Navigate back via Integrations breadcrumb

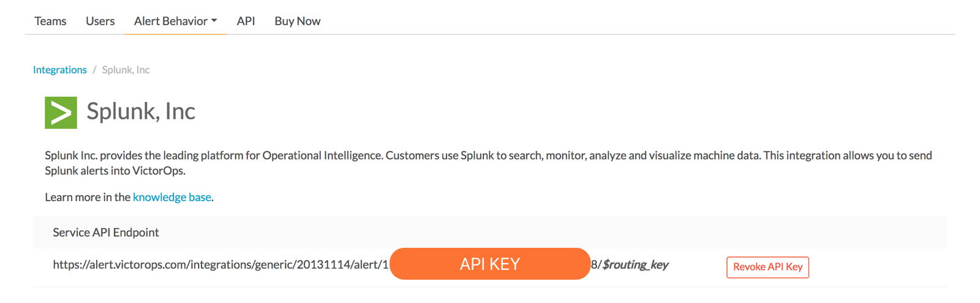60,70
